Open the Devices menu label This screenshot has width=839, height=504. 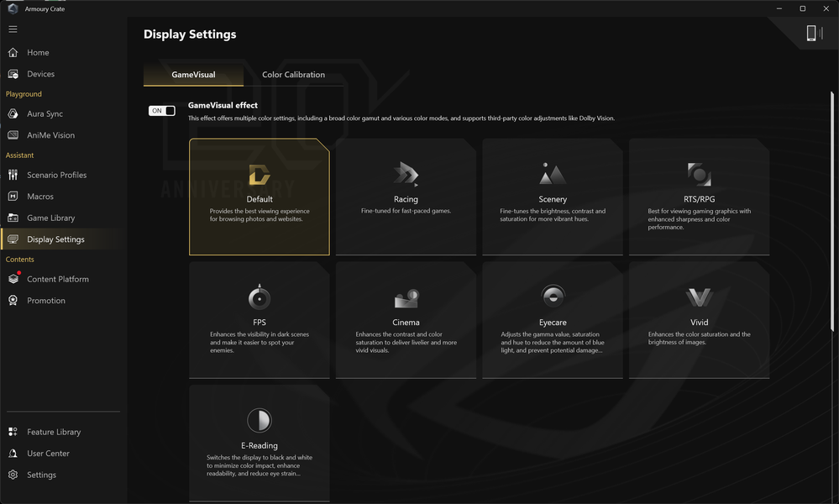pyautogui.click(x=40, y=74)
